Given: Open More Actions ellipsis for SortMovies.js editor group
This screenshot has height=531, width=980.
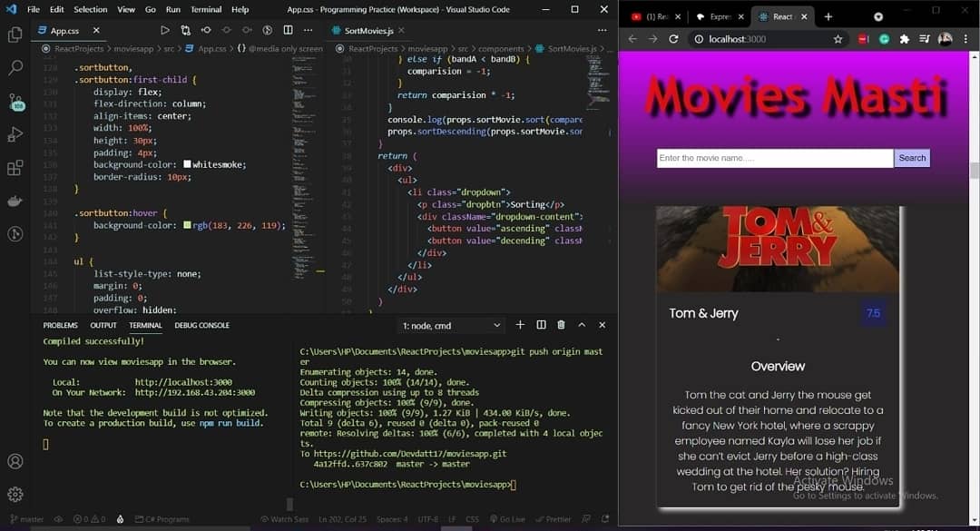Looking at the screenshot, I should [x=602, y=30].
